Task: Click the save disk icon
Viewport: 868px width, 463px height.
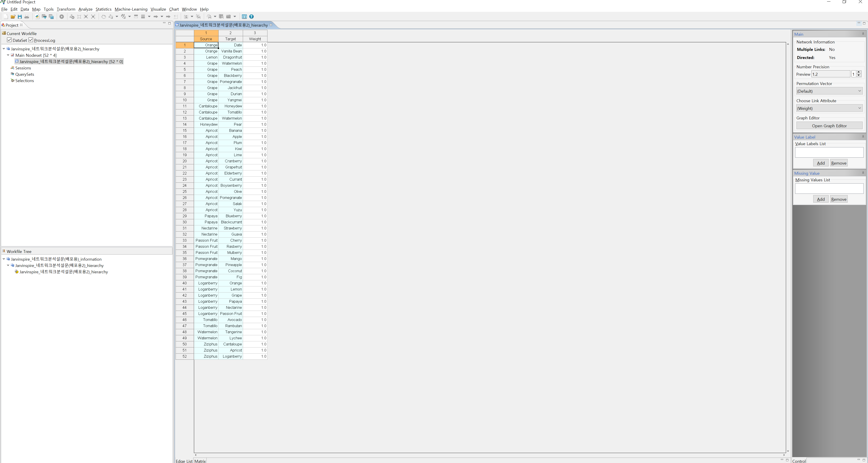Action: (19, 17)
